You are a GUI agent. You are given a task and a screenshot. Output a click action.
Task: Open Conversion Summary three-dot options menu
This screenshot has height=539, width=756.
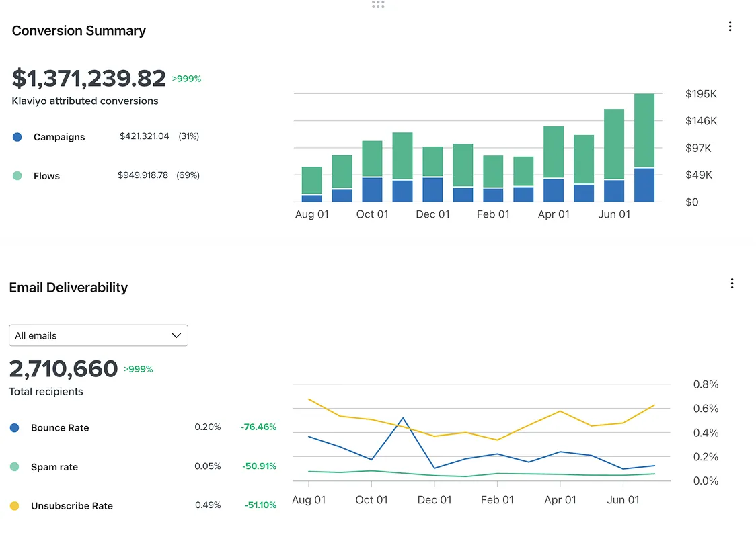pyautogui.click(x=730, y=26)
